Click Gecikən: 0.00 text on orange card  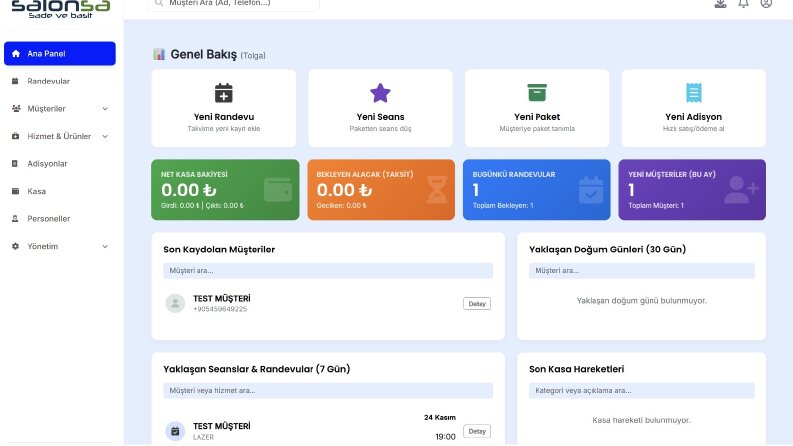tap(341, 205)
